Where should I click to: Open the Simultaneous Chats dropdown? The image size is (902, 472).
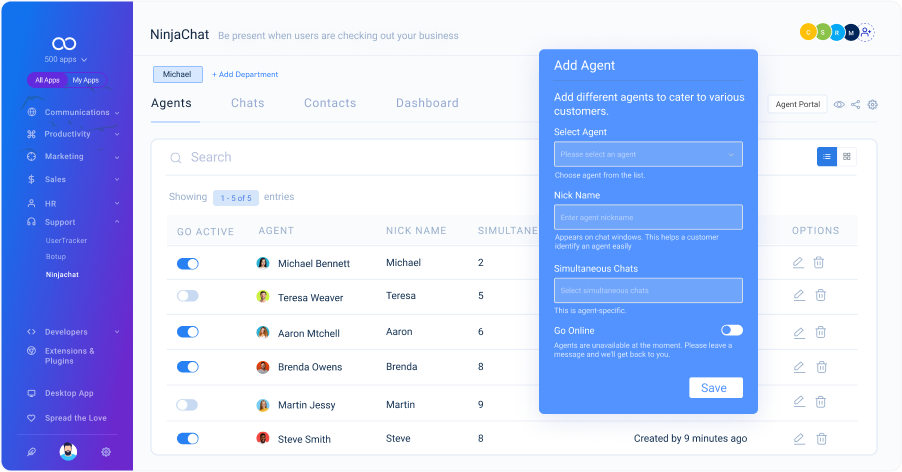648,290
